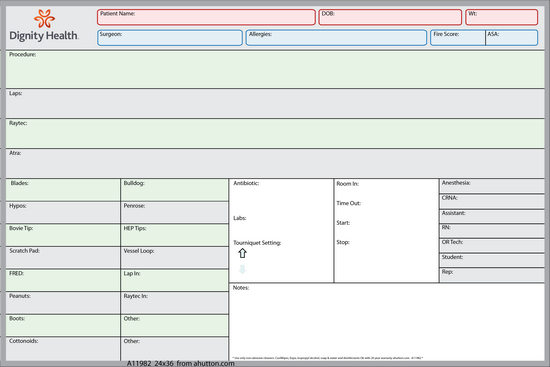Viewport: 550px width, 367px height.
Task: Click the Dignity Health flower logo
Action: 44,19
